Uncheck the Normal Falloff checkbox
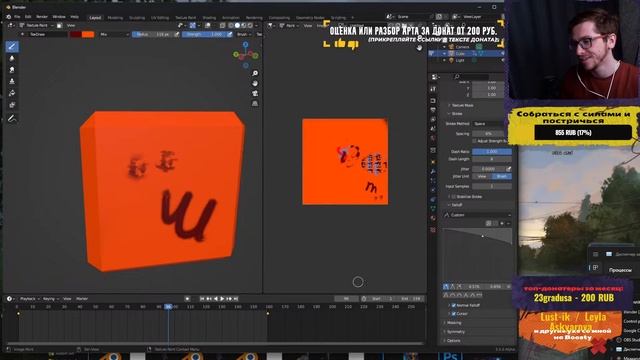Viewport: 640px width, 360px height. tap(453, 305)
